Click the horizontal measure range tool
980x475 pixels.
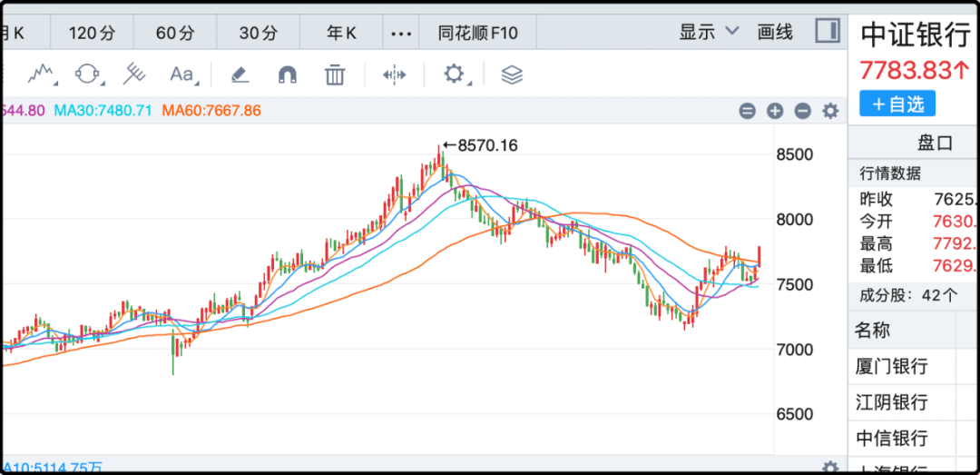[395, 75]
